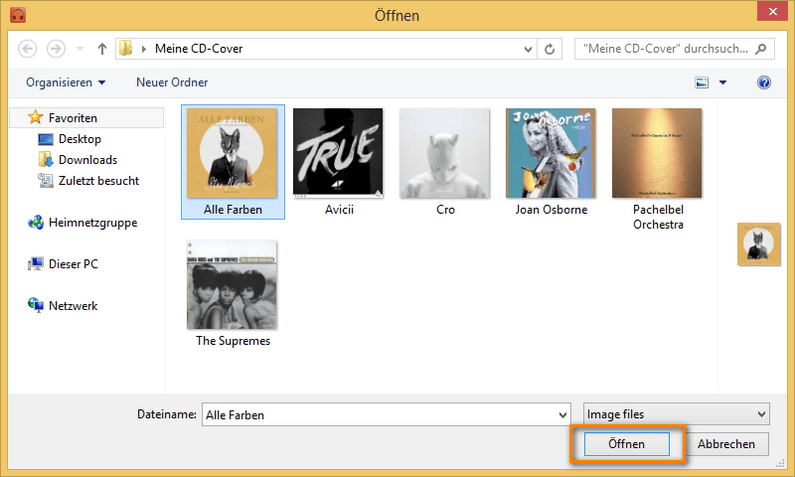Click folder icon in address bar
This screenshot has height=477, width=795.
click(x=125, y=49)
